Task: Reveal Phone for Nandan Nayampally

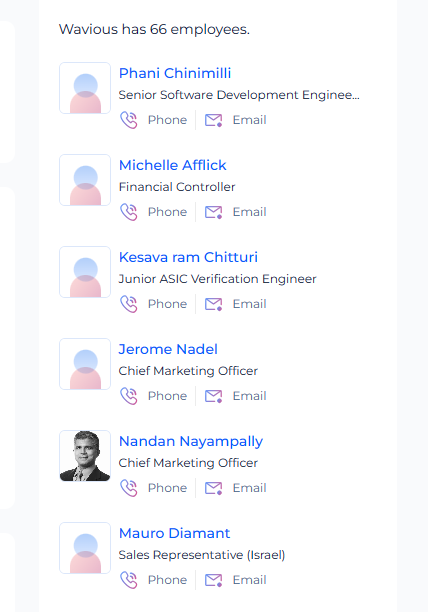Action: pos(154,488)
